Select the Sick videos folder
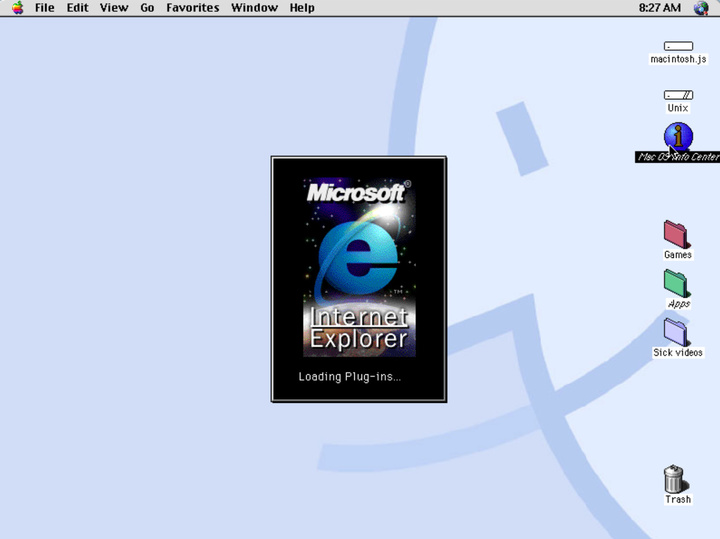The height and width of the screenshot is (539, 720). pyautogui.click(x=677, y=331)
